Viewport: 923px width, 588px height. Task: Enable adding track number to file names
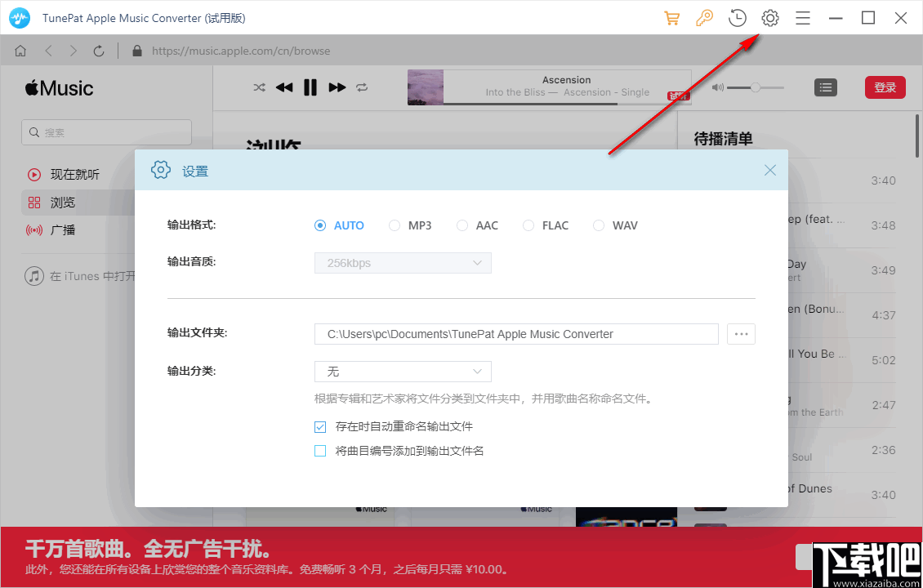click(322, 450)
